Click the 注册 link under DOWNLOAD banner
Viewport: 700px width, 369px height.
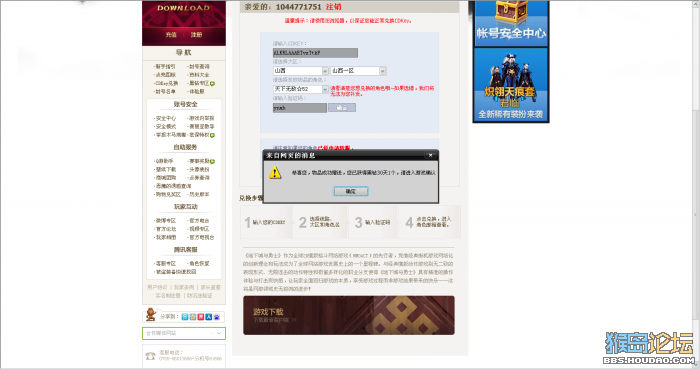click(x=196, y=34)
